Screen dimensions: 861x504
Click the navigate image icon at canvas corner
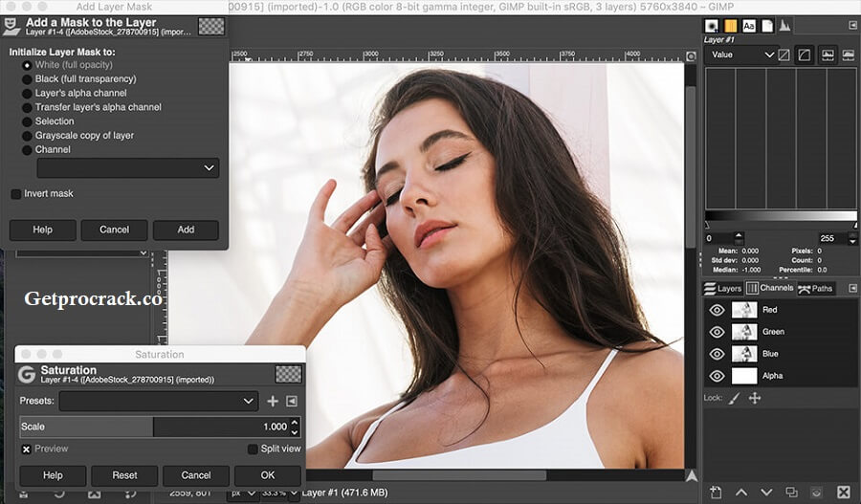click(692, 476)
